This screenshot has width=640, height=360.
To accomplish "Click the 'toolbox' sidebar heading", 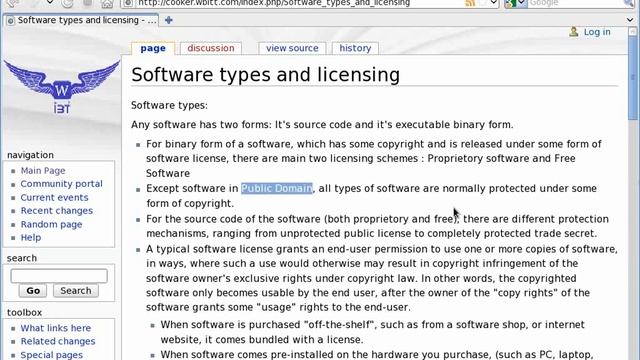I will click(x=24, y=313).
